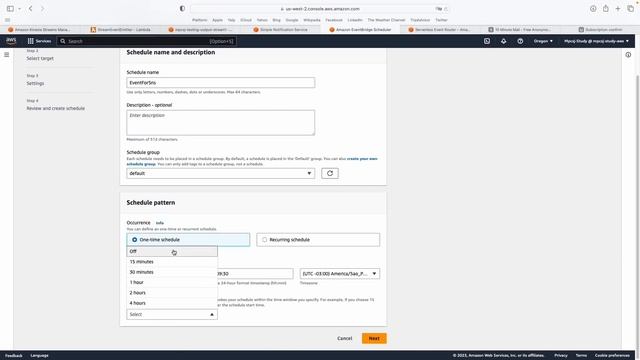This screenshot has height=360, width=640.
Task: Select the One-time schedule option
Action: (x=188, y=240)
